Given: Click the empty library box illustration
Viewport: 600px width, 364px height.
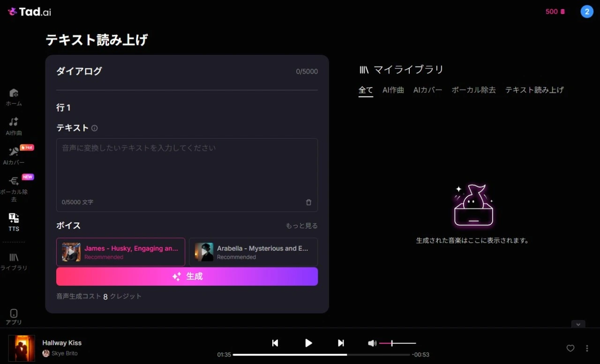Looking at the screenshot, I should point(473,205).
